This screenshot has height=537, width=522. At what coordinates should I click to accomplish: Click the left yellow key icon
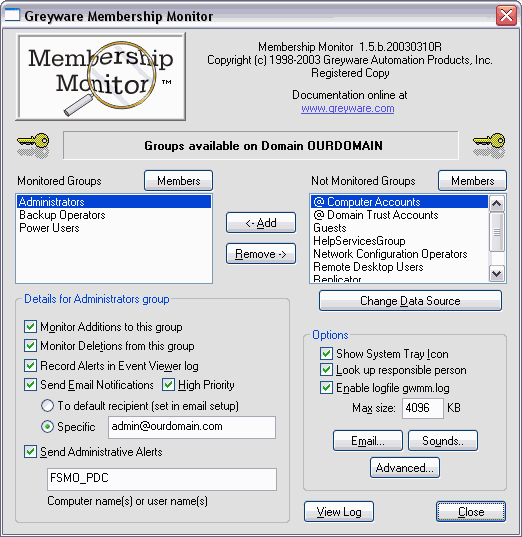pyautogui.click(x=33, y=146)
